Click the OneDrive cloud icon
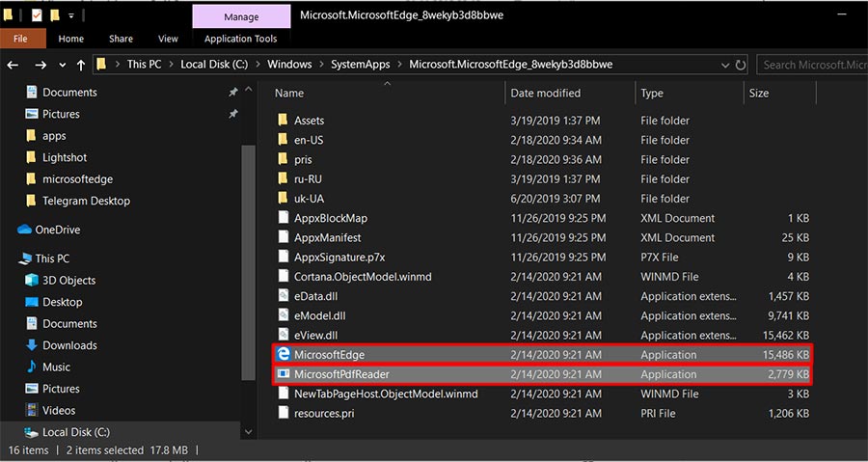This screenshot has height=462, width=868. (x=24, y=230)
